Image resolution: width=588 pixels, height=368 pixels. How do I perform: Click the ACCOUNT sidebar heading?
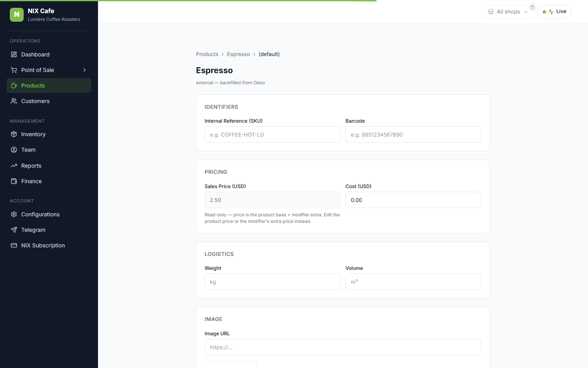(22, 201)
